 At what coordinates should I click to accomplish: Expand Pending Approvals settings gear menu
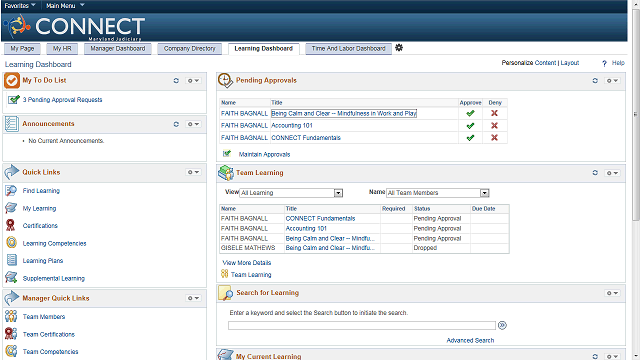612,81
